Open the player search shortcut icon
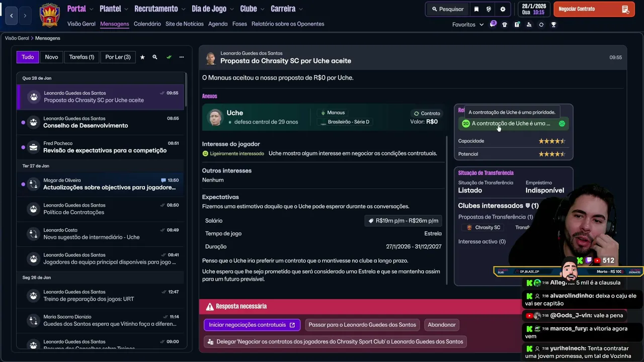This screenshot has width=644, height=362. (x=529, y=25)
